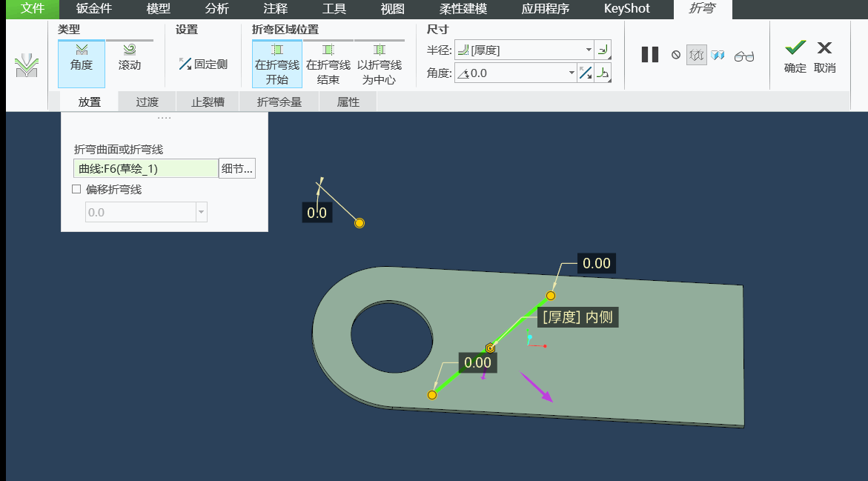Image resolution: width=868 pixels, height=481 pixels.
Task: Select the 折弯 ribbon tab
Action: (703, 9)
